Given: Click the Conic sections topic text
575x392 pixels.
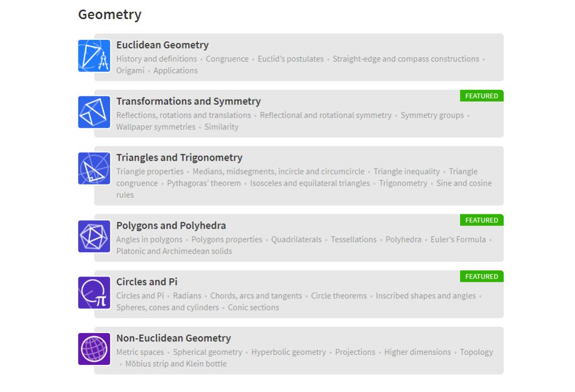Looking at the screenshot, I should pyautogui.click(x=253, y=307).
